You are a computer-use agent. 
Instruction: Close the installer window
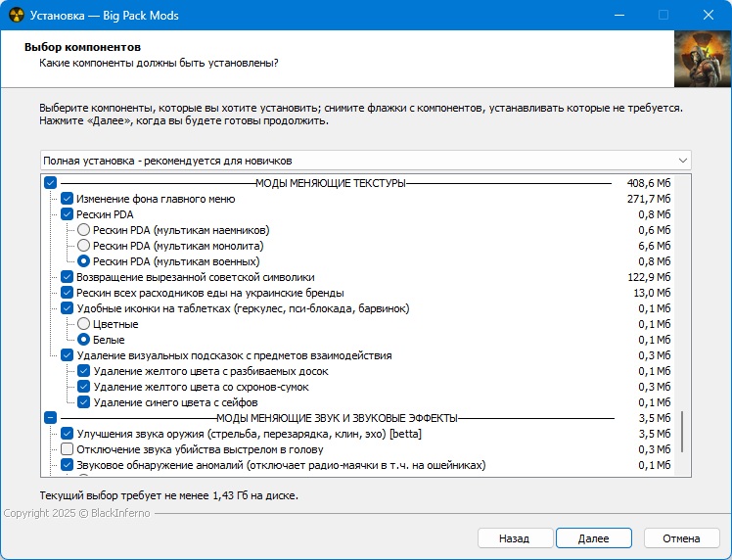[x=709, y=16]
